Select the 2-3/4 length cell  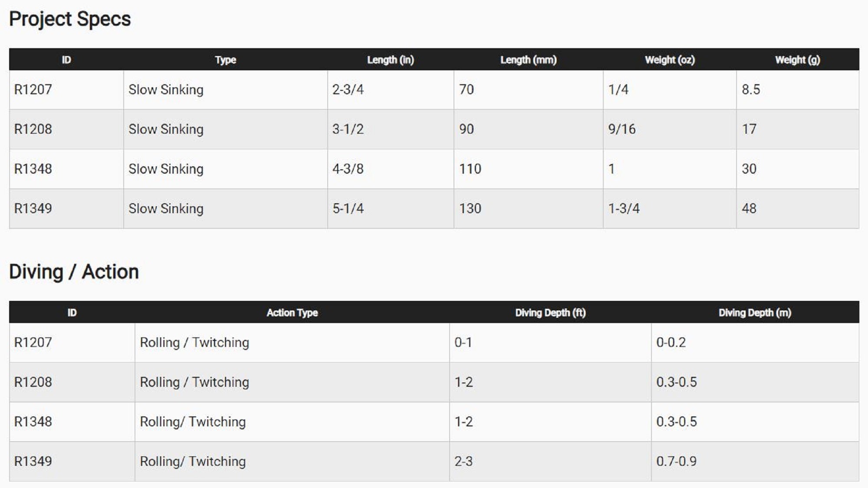348,90
